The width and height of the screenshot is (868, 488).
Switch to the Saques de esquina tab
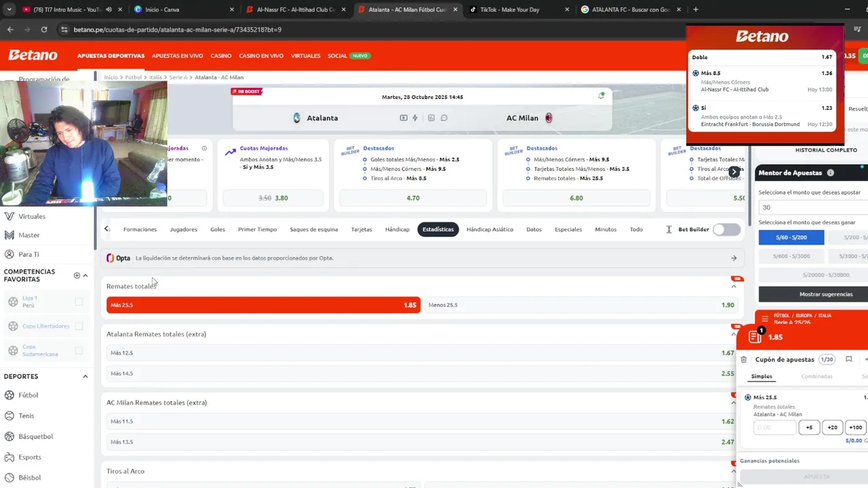(x=314, y=230)
